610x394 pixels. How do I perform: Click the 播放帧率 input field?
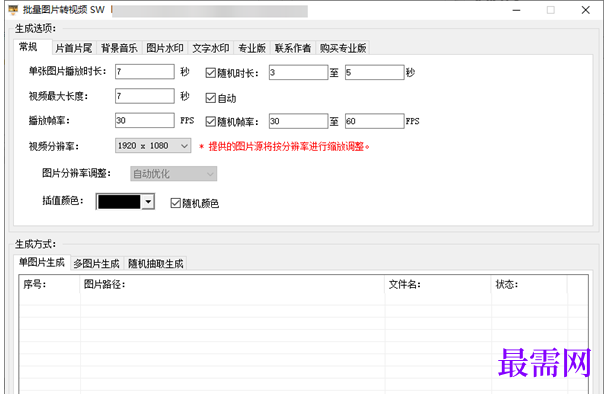[145, 120]
